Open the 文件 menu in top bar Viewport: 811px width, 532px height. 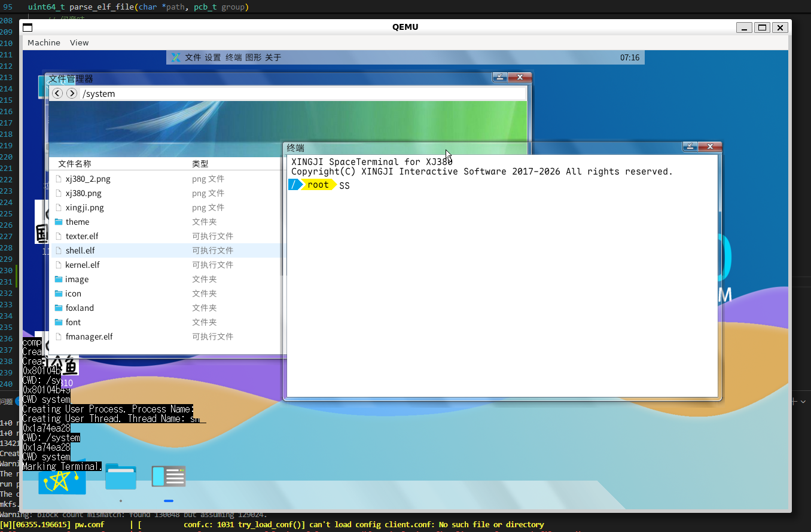pos(193,57)
